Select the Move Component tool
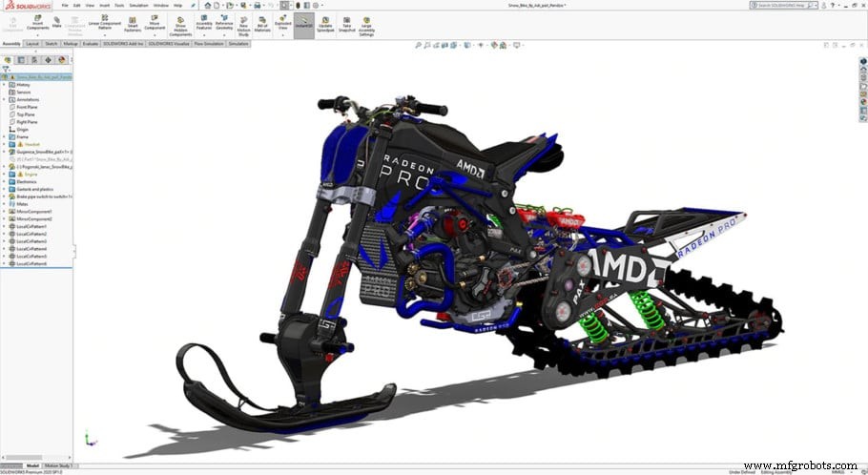The image size is (868, 475). tap(155, 22)
